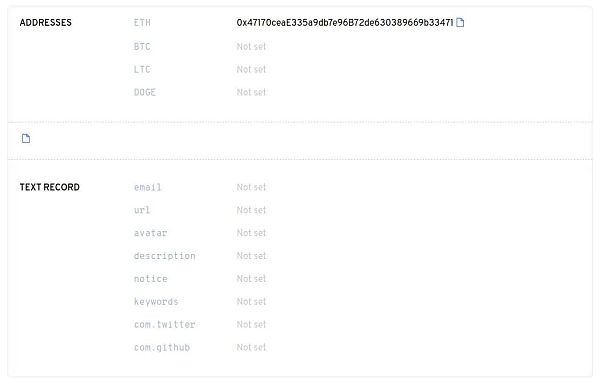This screenshot has height=386, width=600.
Task: Copy the ETH address with the copy icon
Action: (x=460, y=23)
